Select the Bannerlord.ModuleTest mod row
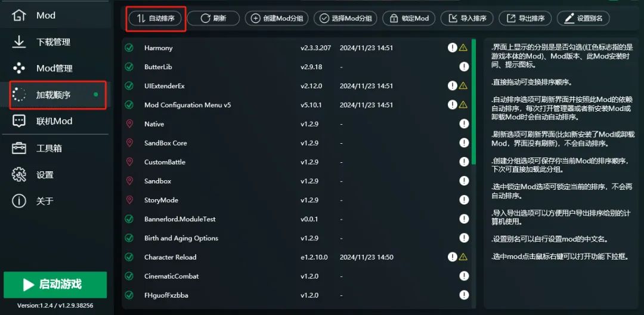Viewport: 644px width, 315px height. tap(180, 219)
